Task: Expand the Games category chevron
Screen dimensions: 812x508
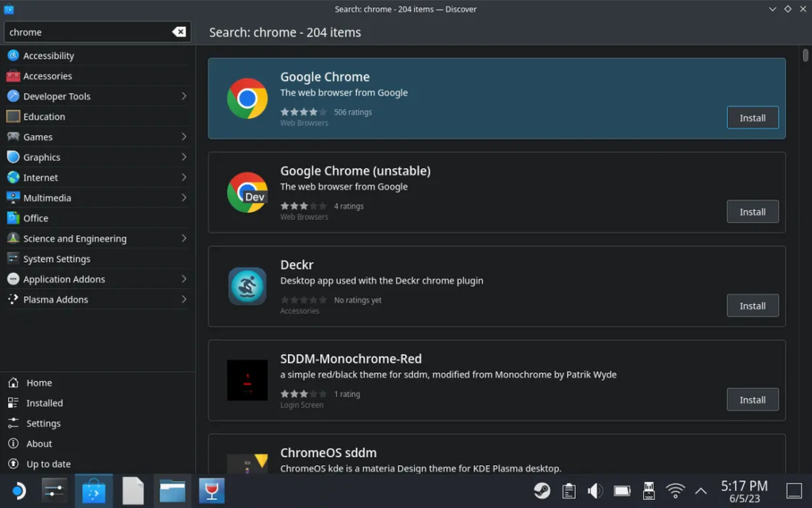Action: tap(184, 137)
